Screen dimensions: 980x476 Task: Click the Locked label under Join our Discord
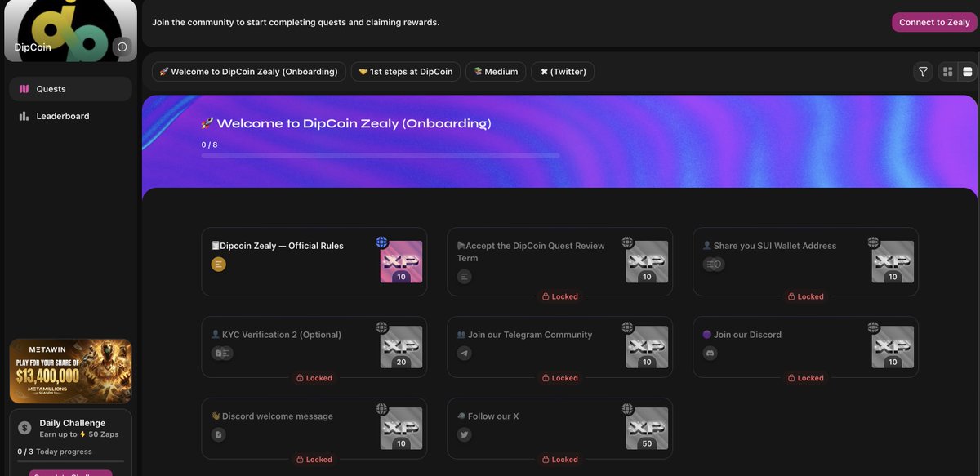coord(805,378)
